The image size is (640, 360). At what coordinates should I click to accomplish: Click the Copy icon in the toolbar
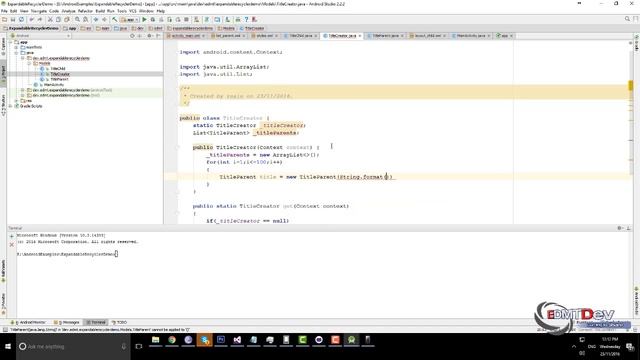[x=58, y=20]
